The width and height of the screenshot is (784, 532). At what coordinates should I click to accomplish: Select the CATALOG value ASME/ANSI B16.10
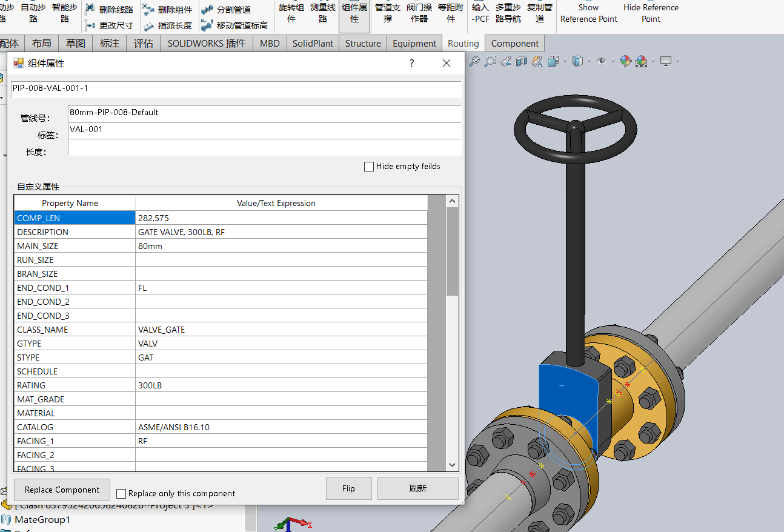click(x=281, y=427)
